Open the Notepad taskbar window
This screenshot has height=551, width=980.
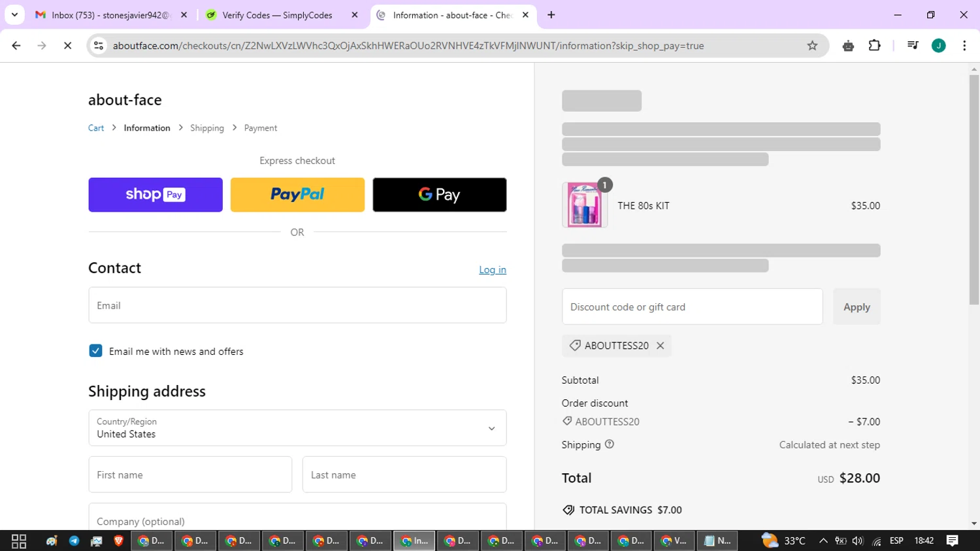point(717,541)
